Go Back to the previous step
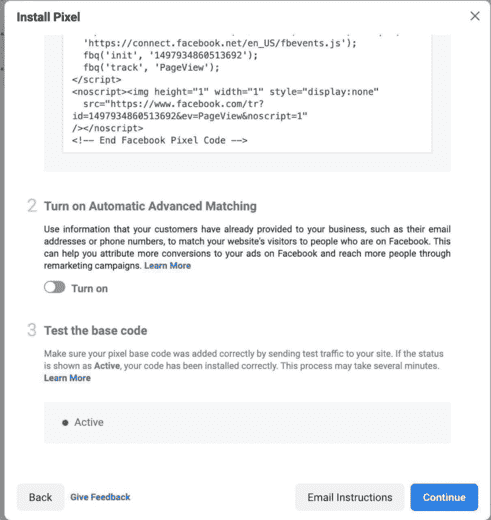The image size is (491, 520). click(40, 497)
